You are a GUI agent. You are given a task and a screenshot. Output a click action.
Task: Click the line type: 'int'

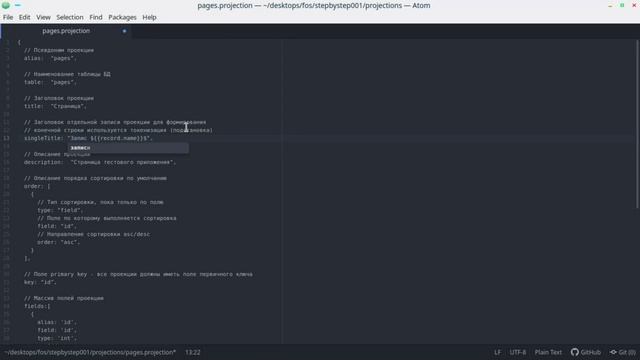tap(57, 338)
